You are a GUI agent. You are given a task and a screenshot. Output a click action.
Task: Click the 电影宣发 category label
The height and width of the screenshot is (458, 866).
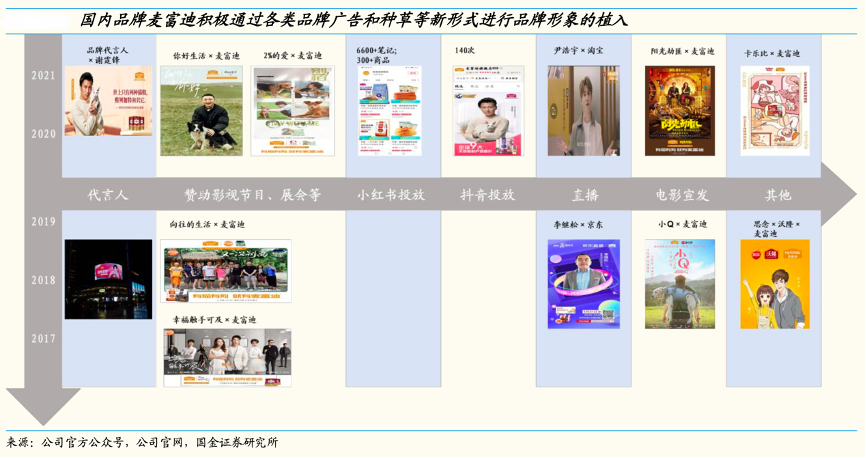(x=681, y=195)
